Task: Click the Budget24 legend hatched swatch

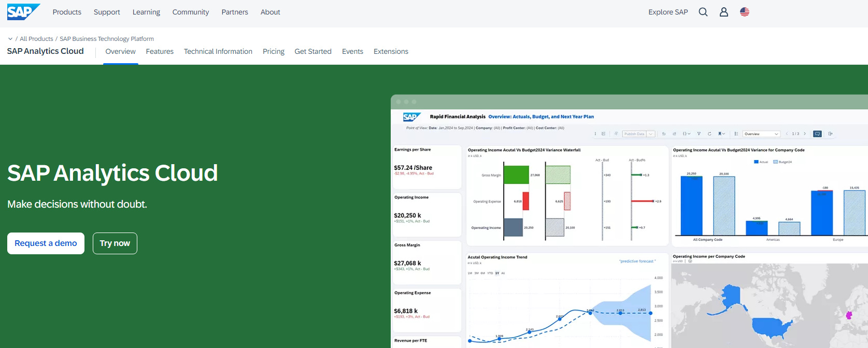Action: point(776,162)
